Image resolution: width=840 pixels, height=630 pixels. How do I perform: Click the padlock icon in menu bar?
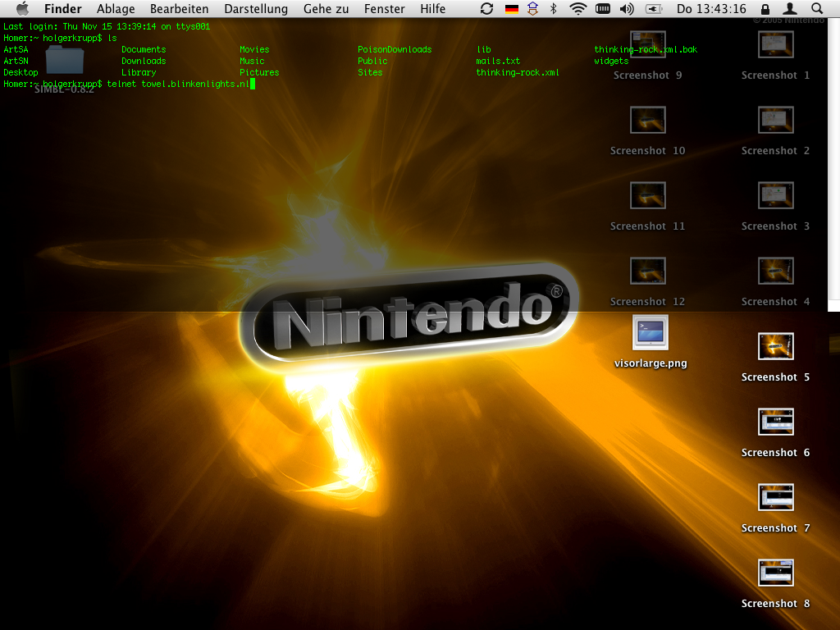click(x=765, y=8)
